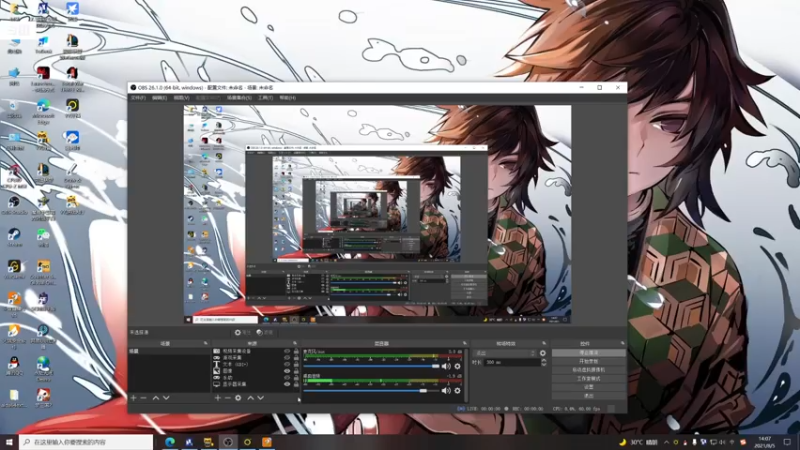800x450 pixels.
Task: Expand the system tray hidden icons chevron
Action: [x=666, y=442]
